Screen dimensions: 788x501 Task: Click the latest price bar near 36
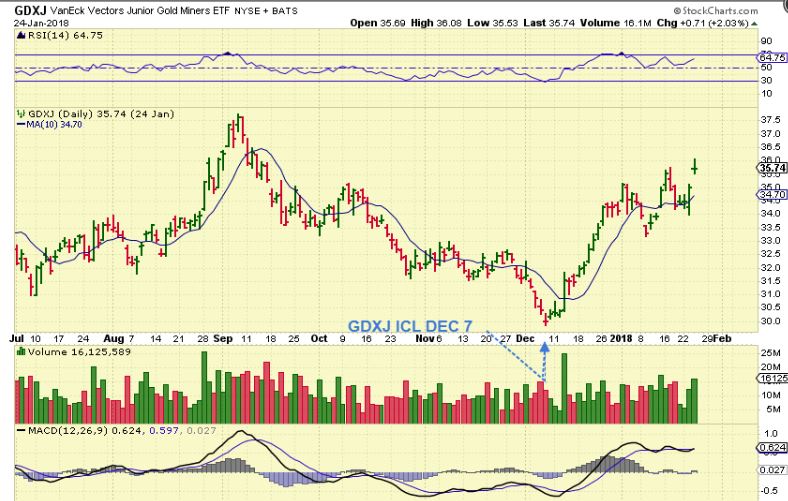(x=695, y=166)
